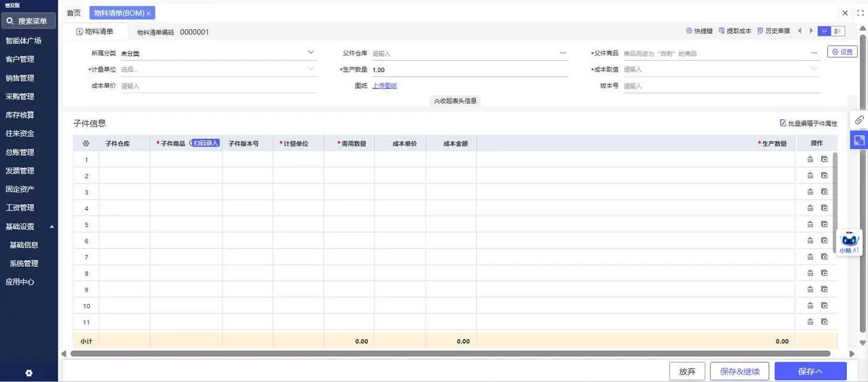Open the 父件仓库 ellipsis picker
The width and height of the screenshot is (868, 382).
[563, 53]
